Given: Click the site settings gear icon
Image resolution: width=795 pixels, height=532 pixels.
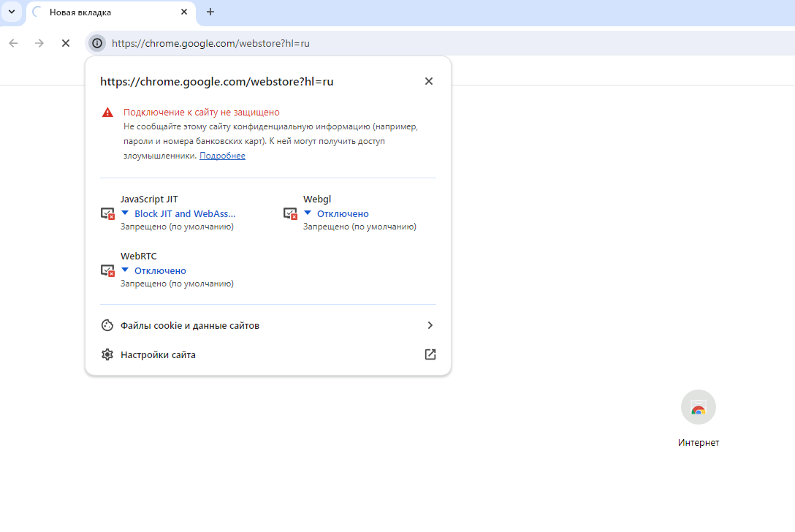Looking at the screenshot, I should (107, 354).
